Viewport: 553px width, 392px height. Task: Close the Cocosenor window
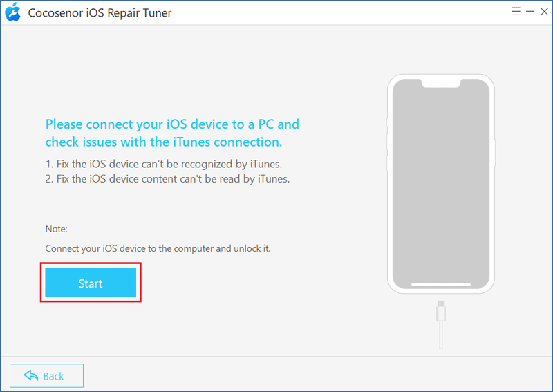(544, 12)
